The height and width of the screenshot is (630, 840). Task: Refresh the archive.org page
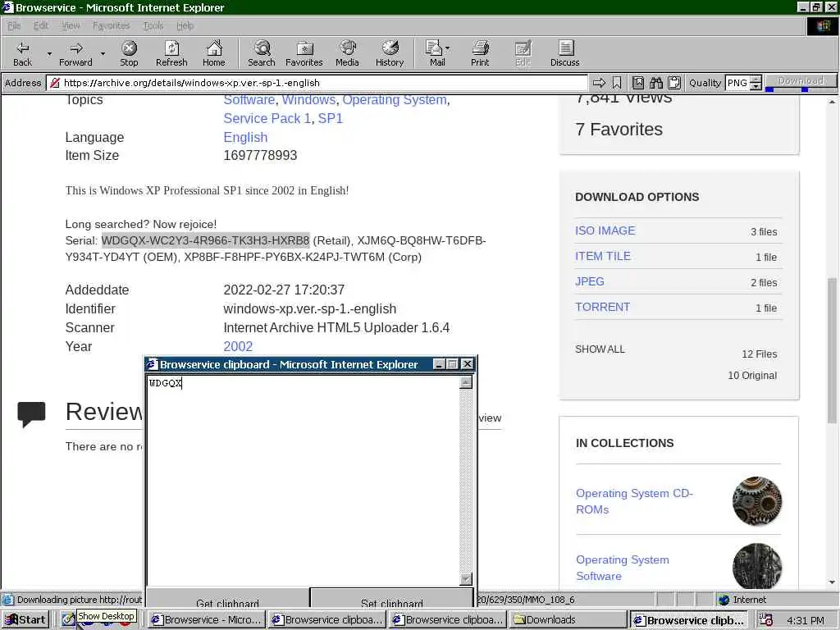[x=171, y=53]
